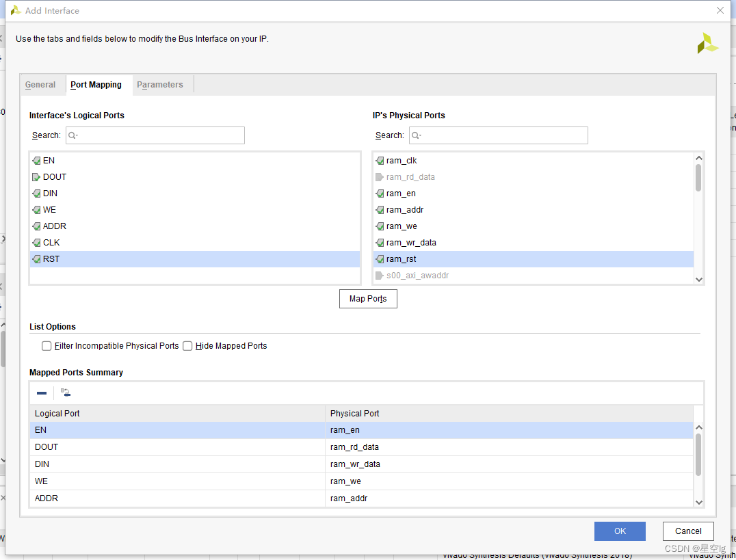Image resolution: width=736 pixels, height=560 pixels.
Task: Click the ram_clk physical port icon
Action: [380, 161]
